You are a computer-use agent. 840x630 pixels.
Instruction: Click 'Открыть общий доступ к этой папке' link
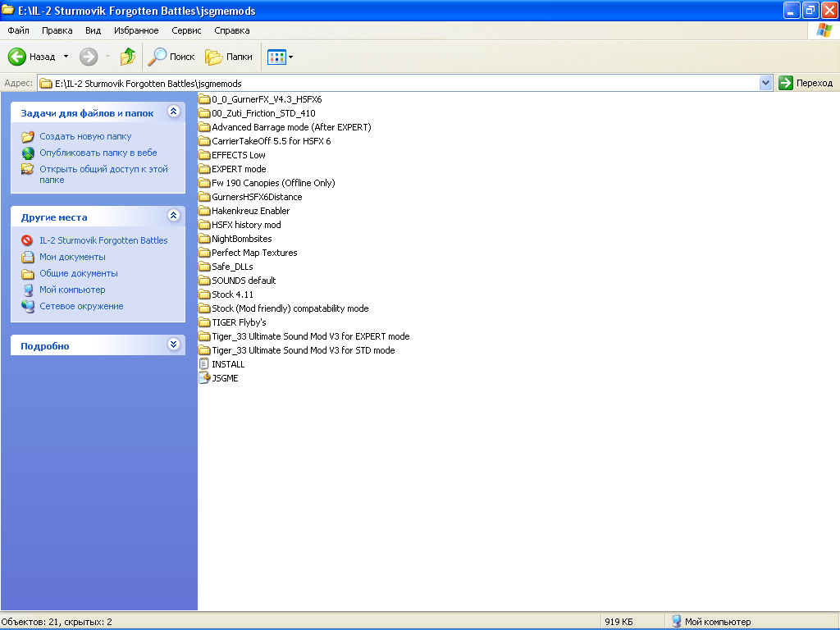103,174
